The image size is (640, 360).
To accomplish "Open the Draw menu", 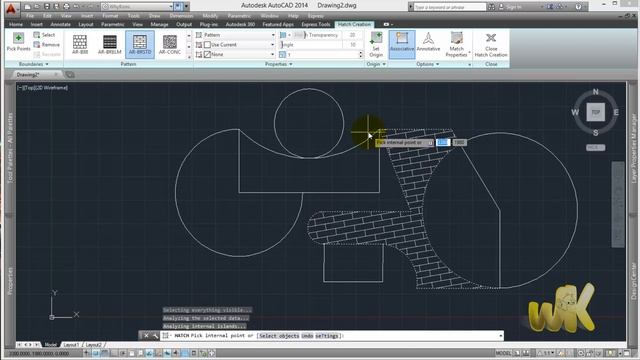I will point(154,16).
